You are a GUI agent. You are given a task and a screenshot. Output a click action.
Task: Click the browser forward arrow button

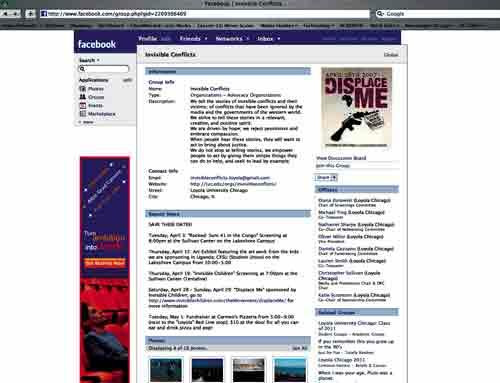(x=16, y=14)
